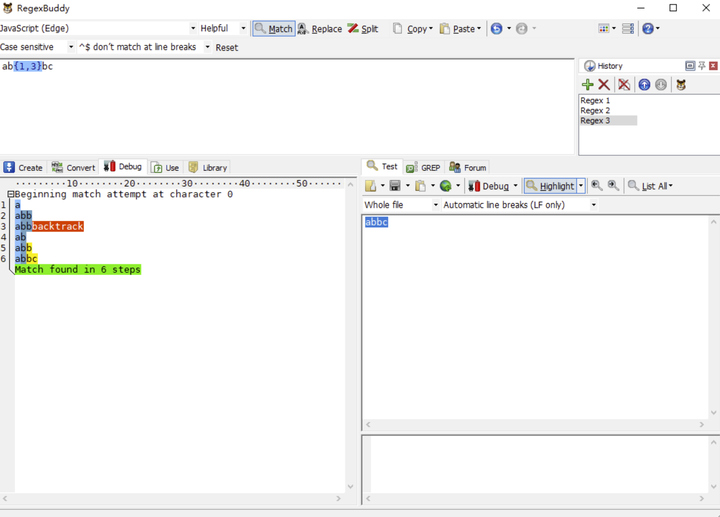
Task: Click the greyed-out Redo icon
Action: click(x=522, y=28)
